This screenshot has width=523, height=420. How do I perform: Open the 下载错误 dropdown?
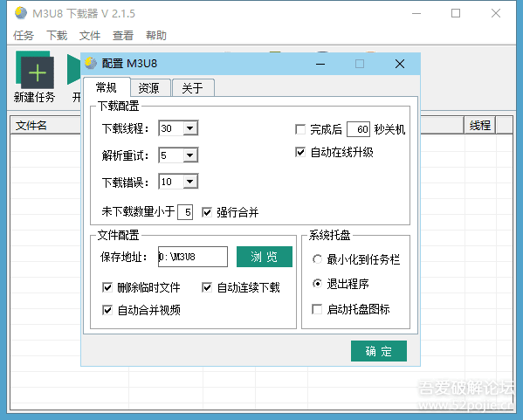pyautogui.click(x=190, y=182)
